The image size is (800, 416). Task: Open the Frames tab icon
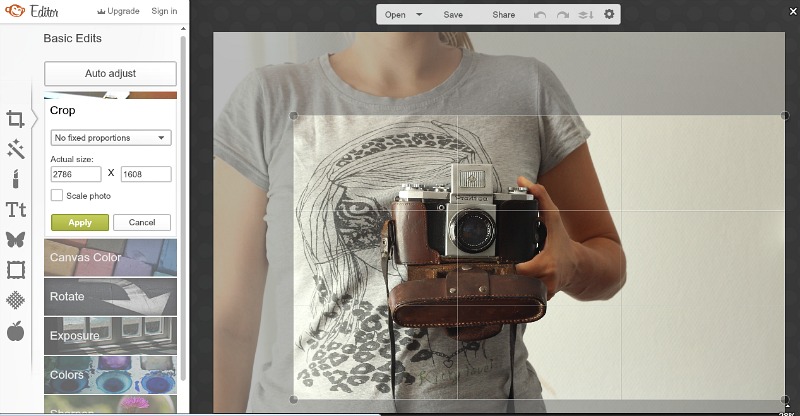16,269
